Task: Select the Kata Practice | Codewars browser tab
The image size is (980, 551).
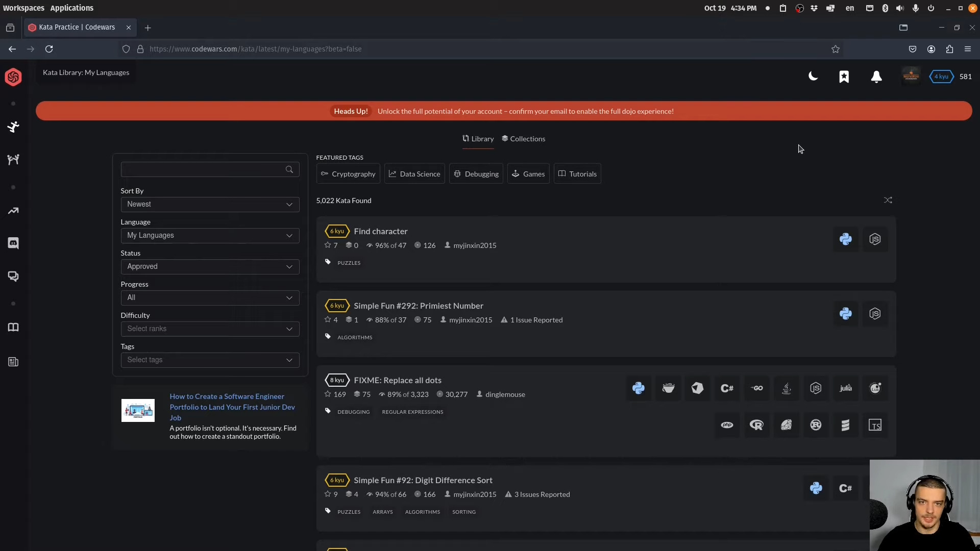Action: (x=79, y=28)
